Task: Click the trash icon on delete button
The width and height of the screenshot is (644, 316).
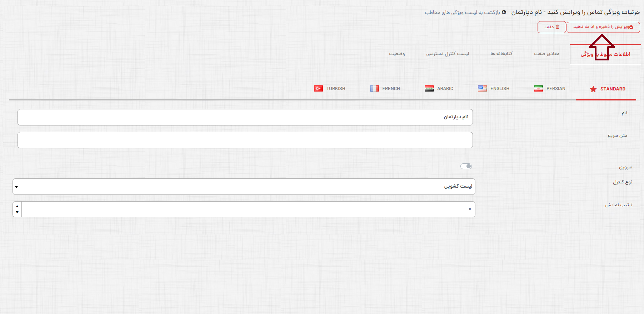Action: point(558,27)
